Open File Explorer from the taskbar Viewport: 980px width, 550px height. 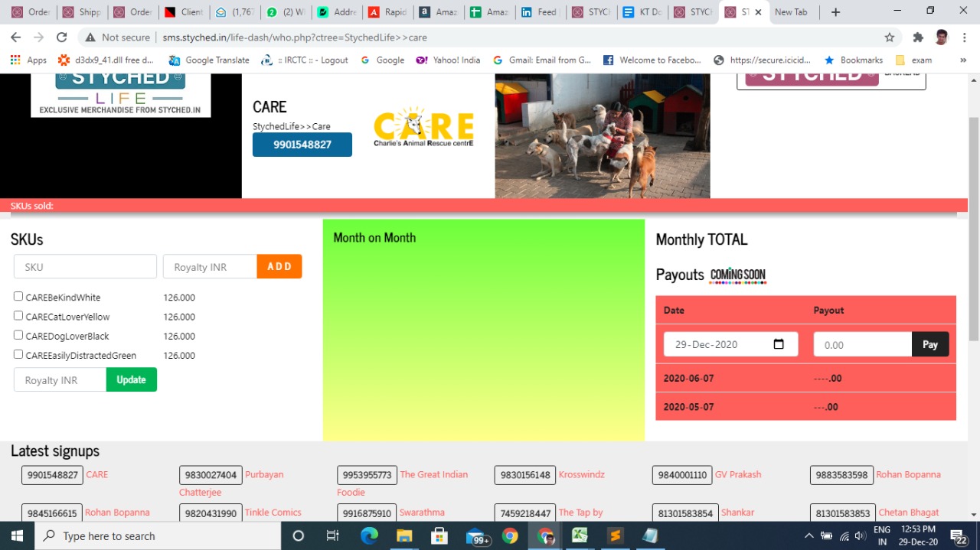[x=403, y=535]
